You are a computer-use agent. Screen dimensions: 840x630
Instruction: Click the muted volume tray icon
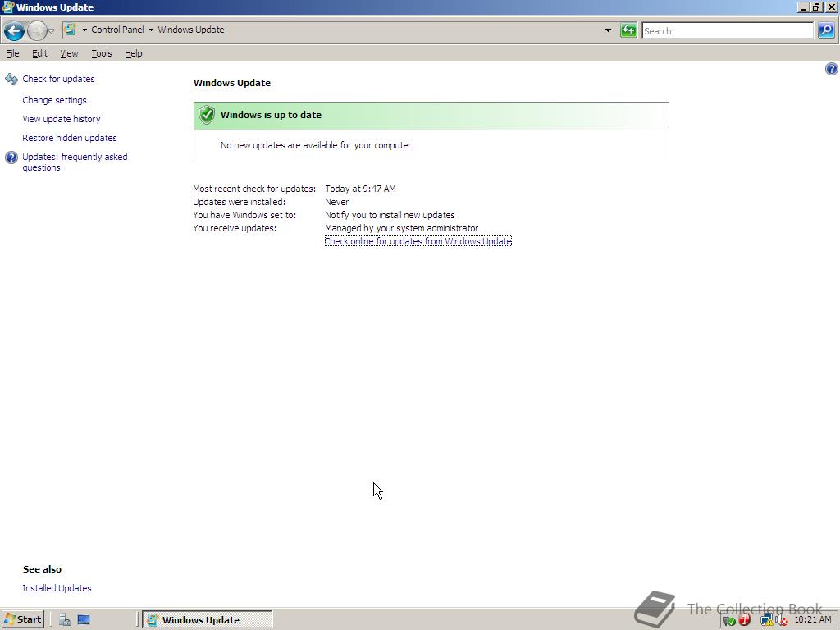click(782, 620)
